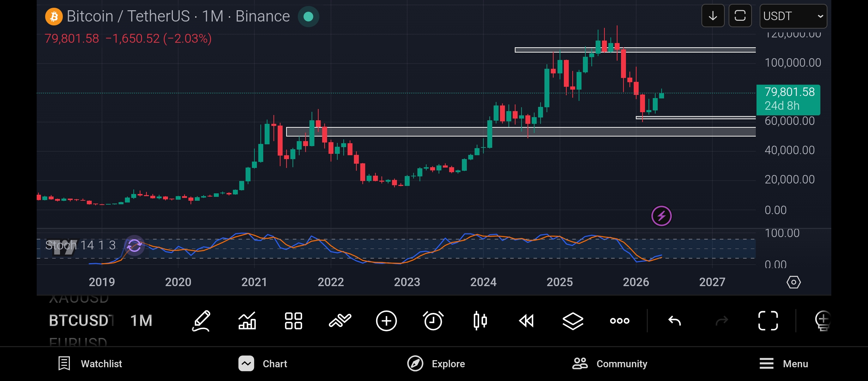868x381 pixels.
Task: Click the 2026 time axis label
Action: point(636,282)
